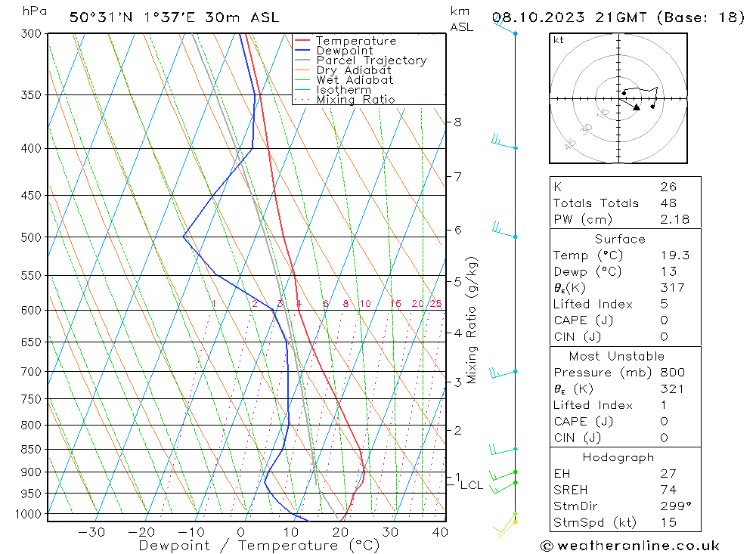Click the Surface section heading

tap(620, 239)
